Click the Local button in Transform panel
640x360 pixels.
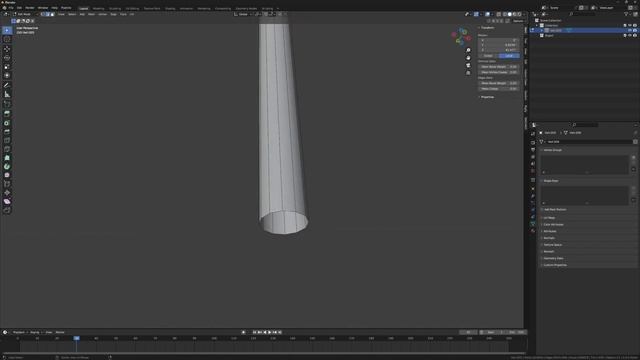(x=509, y=56)
